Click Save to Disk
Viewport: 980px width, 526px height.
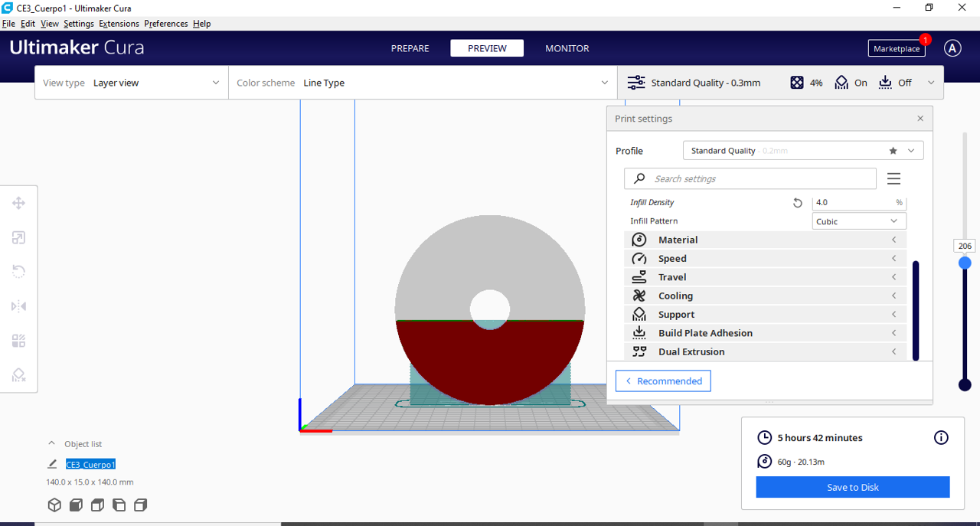(x=853, y=487)
